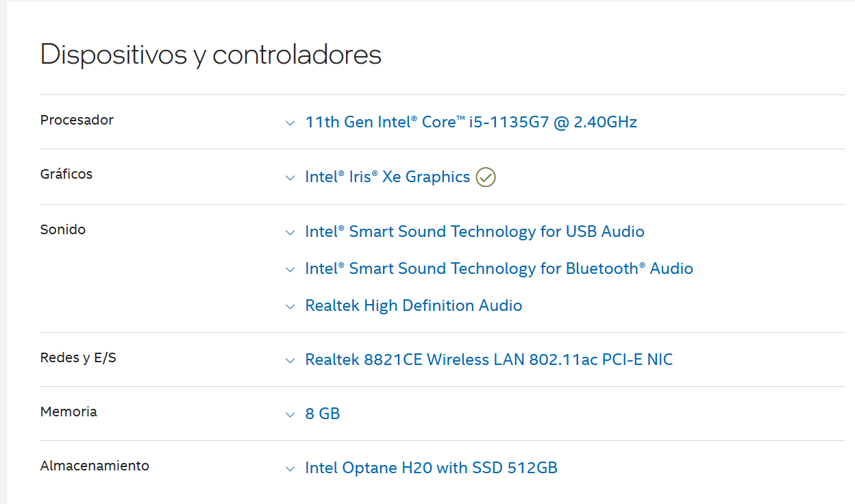Expand chevron for Smart Sound Bluetooth Audio

coord(290,270)
